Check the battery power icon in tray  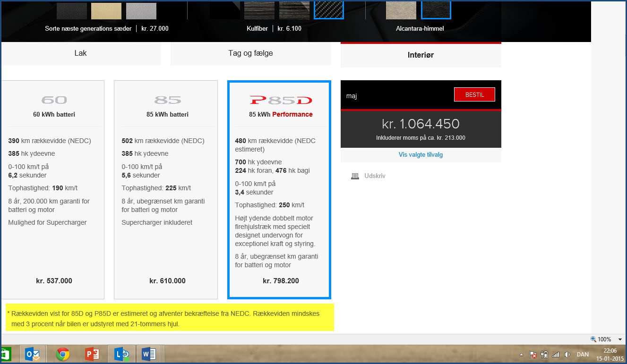click(544, 355)
